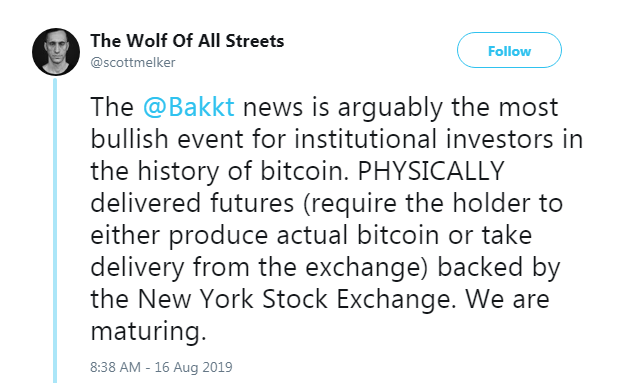This screenshot has height=383, width=631.
Task: Open The Wolf Of All Streets profile name
Action: 187,41
